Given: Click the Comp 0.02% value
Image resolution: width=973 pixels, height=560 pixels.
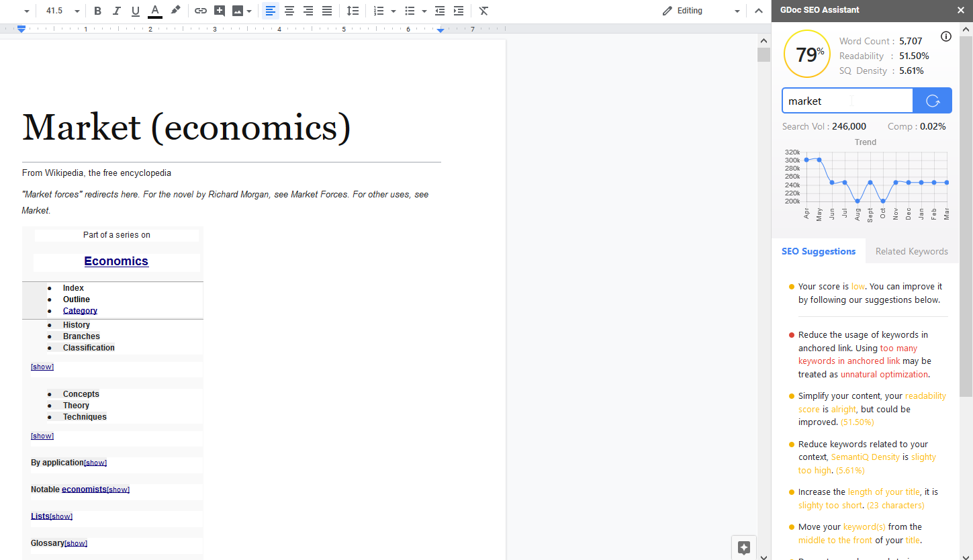Looking at the screenshot, I should [933, 126].
